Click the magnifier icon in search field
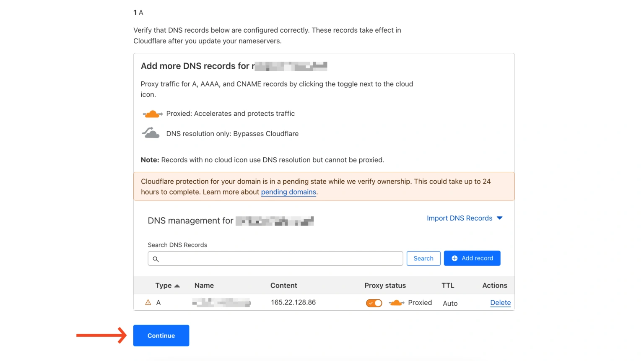Image resolution: width=644 pixels, height=361 pixels. click(156, 259)
